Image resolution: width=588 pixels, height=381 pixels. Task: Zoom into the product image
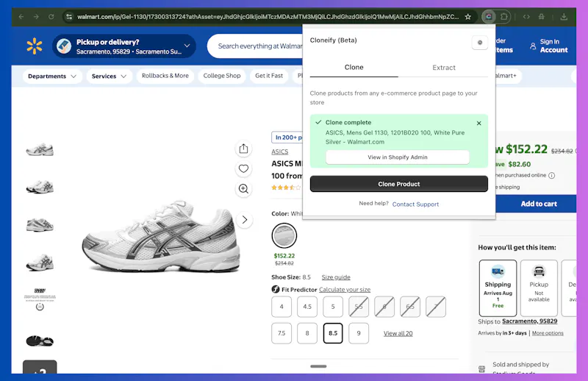243,188
